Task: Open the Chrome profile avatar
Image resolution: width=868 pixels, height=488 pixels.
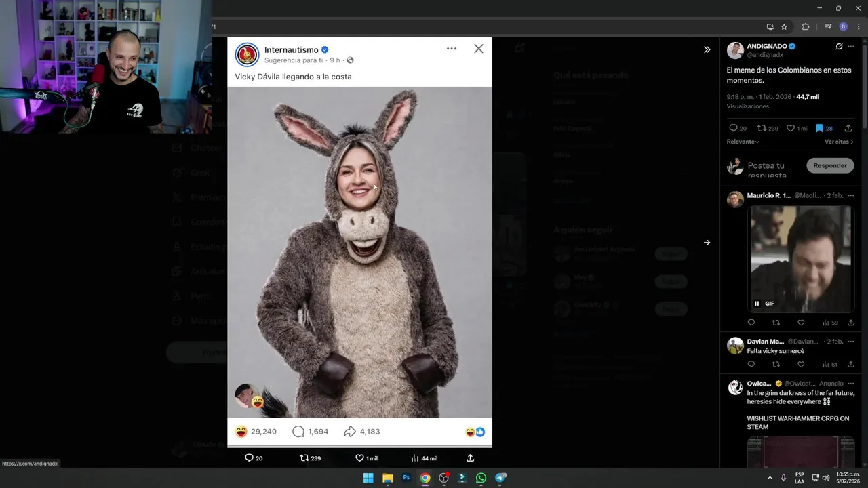Action: click(844, 27)
